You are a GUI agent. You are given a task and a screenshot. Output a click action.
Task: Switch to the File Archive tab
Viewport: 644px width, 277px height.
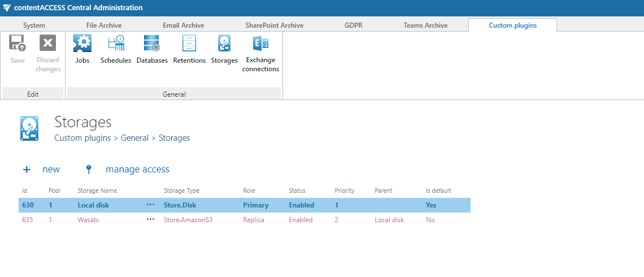[x=104, y=25]
